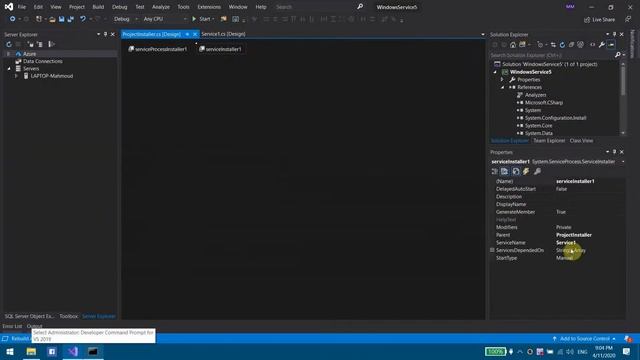Open the Debug menu
This screenshot has width=640, height=360.
pos(119,7)
